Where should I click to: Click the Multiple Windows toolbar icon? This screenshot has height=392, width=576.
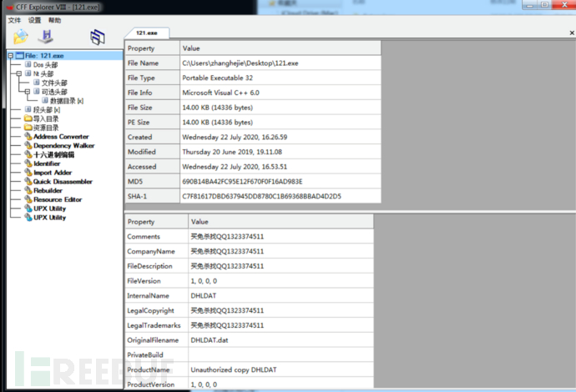pos(98,37)
